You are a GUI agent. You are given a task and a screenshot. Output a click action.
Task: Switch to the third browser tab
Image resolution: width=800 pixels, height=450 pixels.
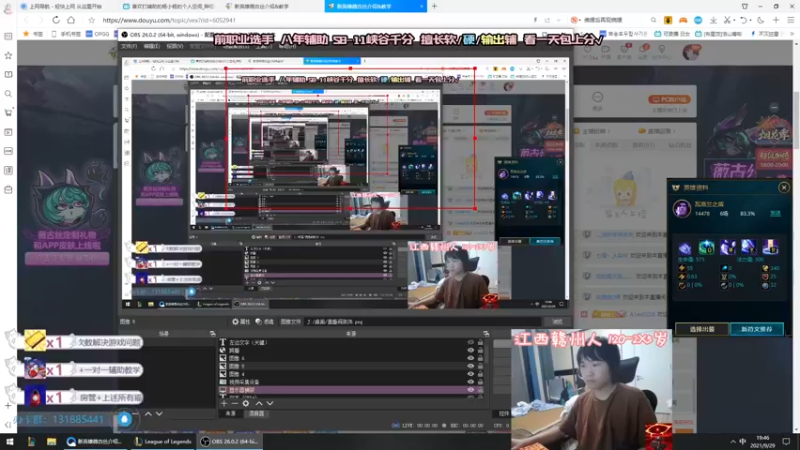[272, 6]
